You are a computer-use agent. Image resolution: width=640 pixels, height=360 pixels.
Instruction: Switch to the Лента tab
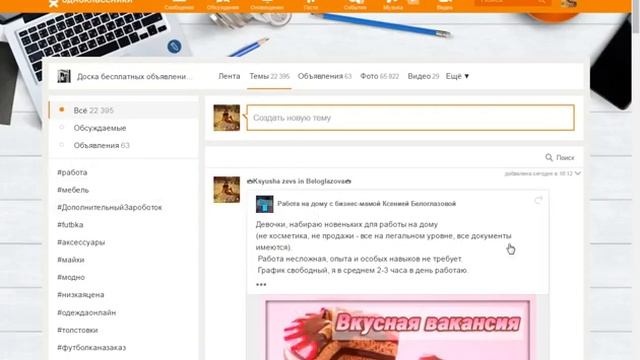(x=229, y=76)
